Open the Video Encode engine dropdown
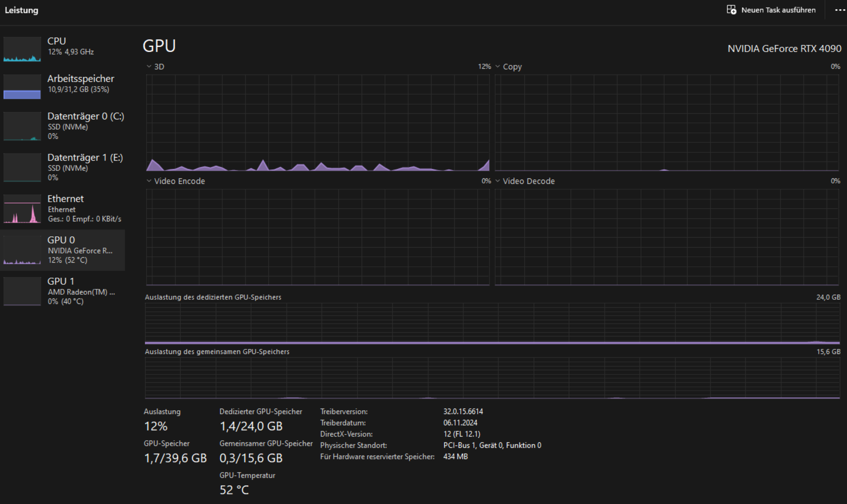The height and width of the screenshot is (504, 847). click(x=149, y=181)
